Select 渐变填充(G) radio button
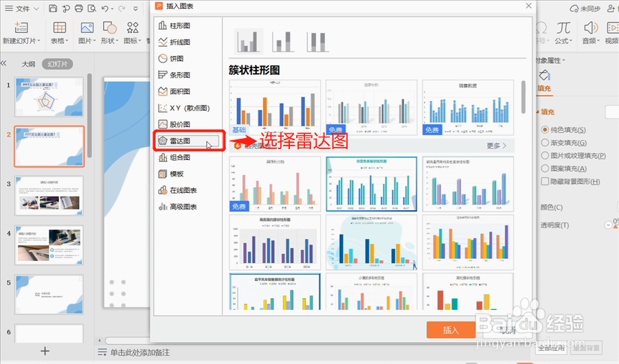 [545, 143]
